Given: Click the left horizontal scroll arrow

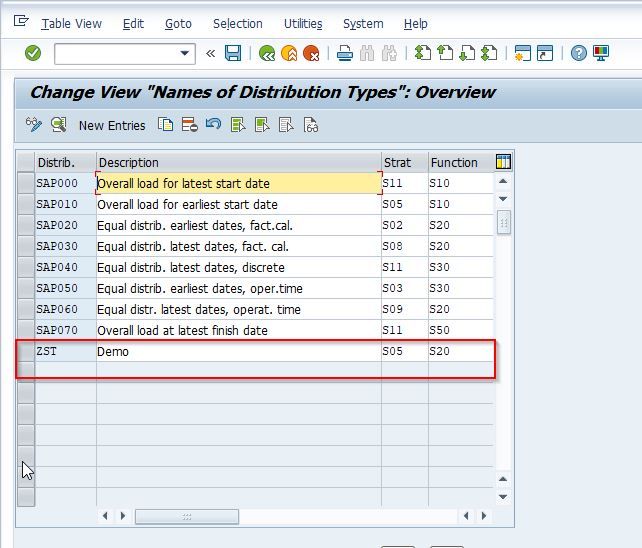Looking at the screenshot, I should 105,516.
